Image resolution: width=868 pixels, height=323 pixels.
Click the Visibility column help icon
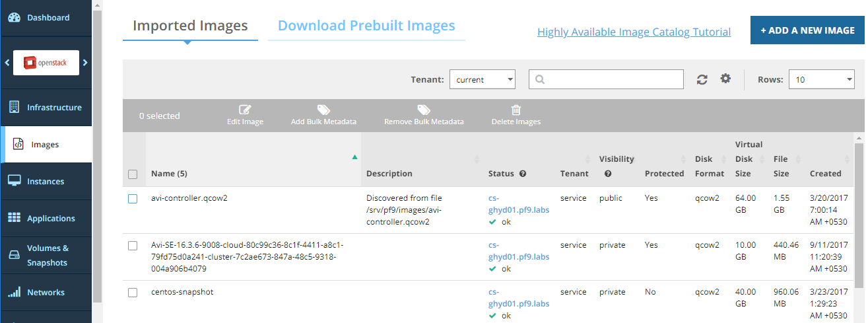[x=608, y=174]
